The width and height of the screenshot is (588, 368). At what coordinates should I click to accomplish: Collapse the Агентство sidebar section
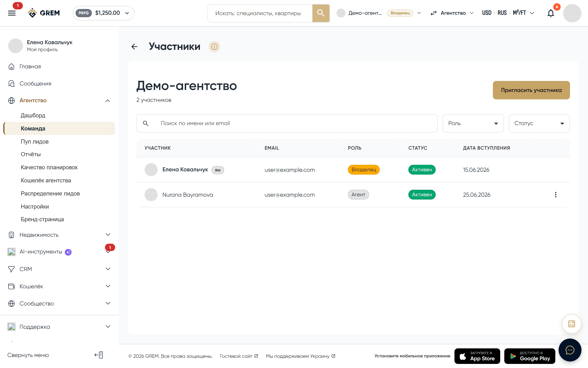pyautogui.click(x=108, y=101)
